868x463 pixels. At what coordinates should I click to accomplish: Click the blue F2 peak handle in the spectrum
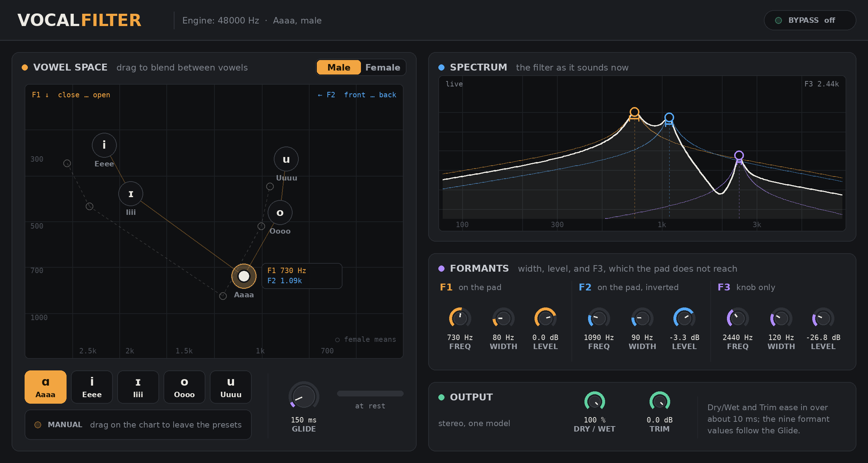[669, 118]
